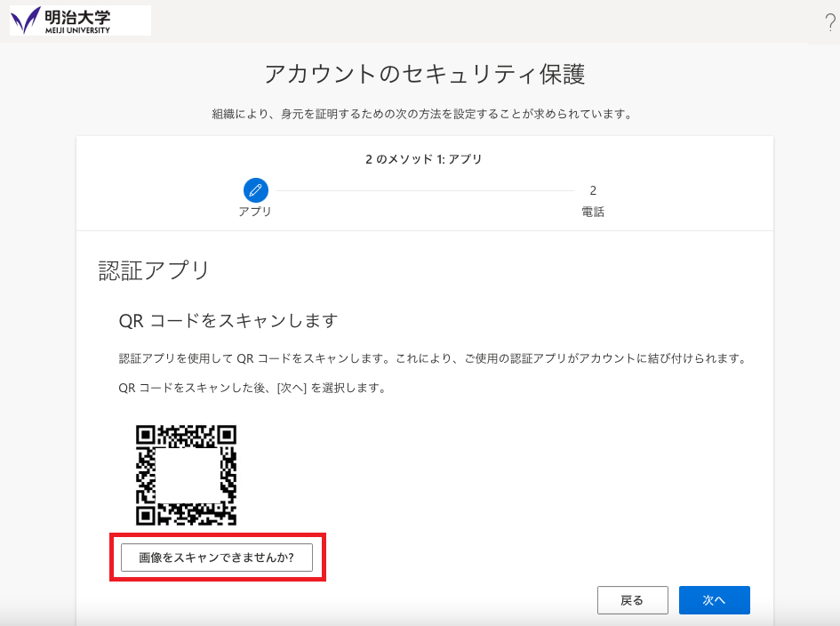Screen dimensions: 840x626
Task: Click the blue pencil step icon for アプリ
Action: (255, 190)
